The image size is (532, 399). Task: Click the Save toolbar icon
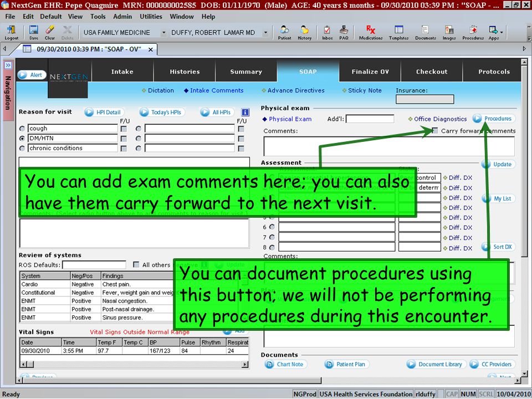click(34, 33)
